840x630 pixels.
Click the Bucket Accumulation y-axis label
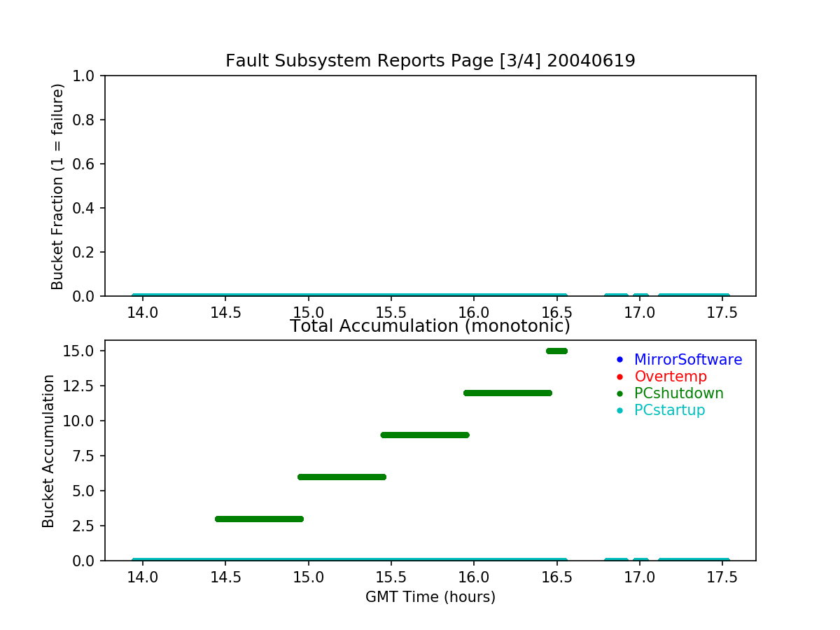tap(48, 451)
